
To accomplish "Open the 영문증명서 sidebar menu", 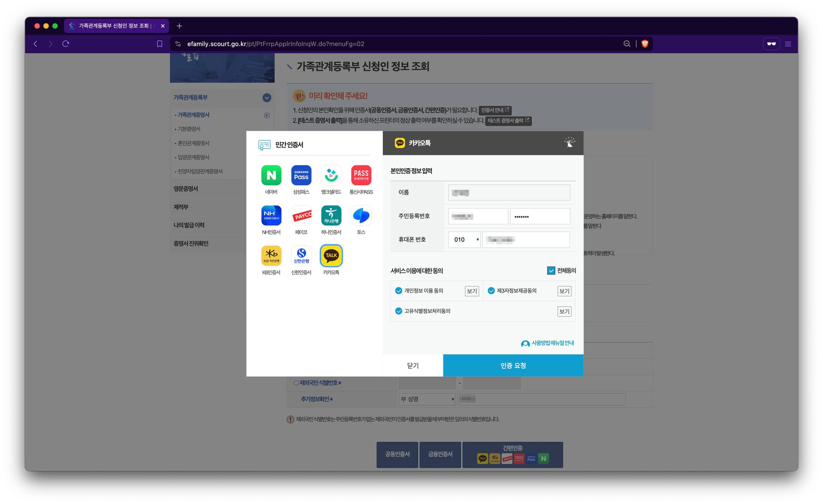I will click(186, 189).
